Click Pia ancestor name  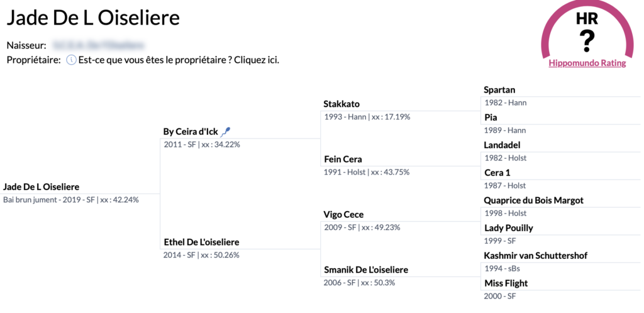[x=491, y=117]
